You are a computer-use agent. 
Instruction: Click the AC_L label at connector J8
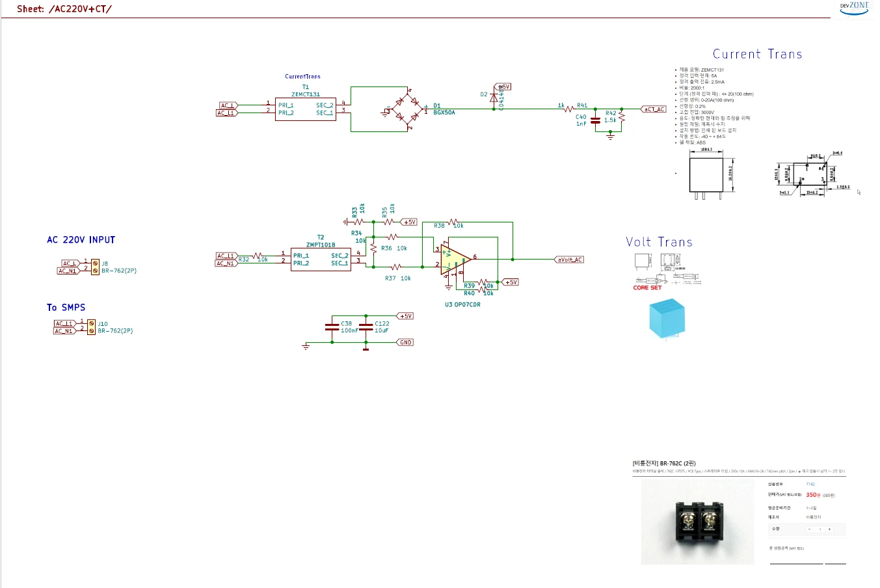point(71,263)
